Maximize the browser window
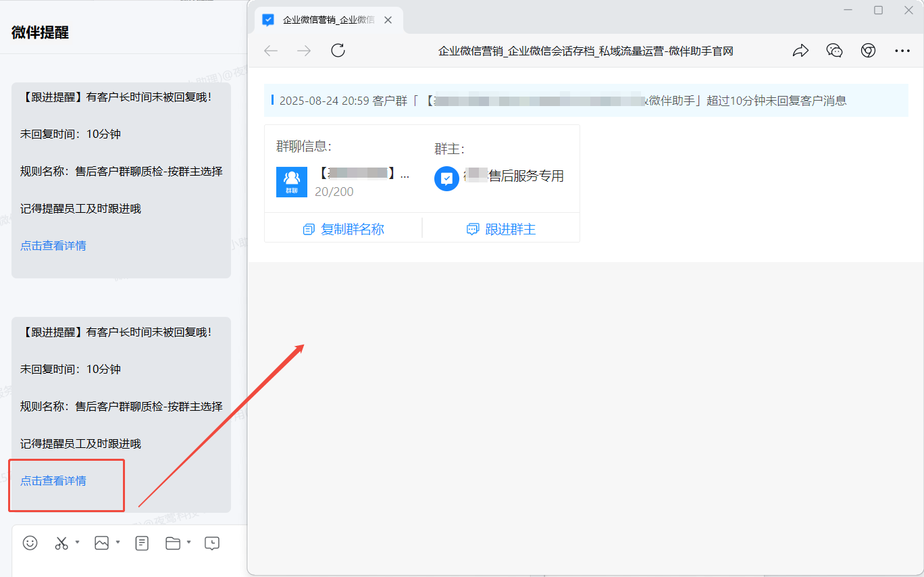This screenshot has height=577, width=924. click(x=878, y=10)
